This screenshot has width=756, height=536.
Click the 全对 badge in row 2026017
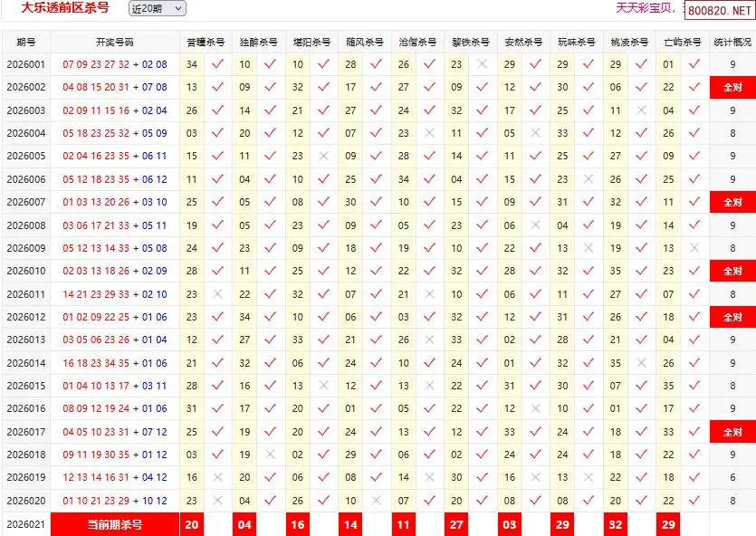point(732,432)
